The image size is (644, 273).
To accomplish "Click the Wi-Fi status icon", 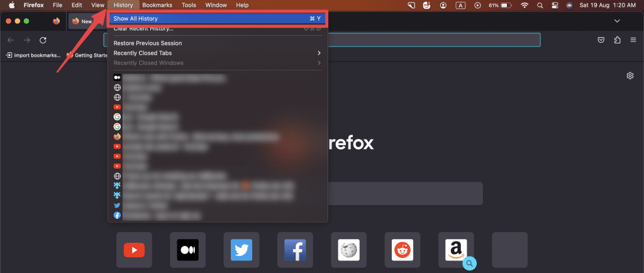I will tap(525, 5).
